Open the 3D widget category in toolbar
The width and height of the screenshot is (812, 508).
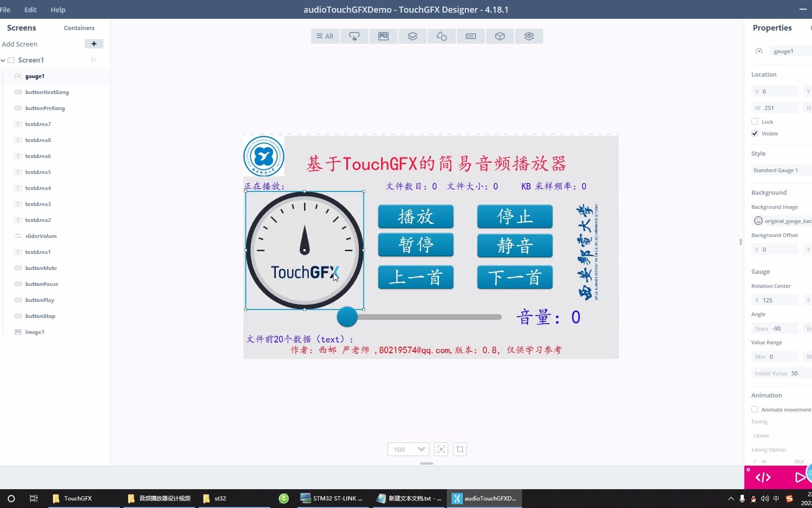point(500,36)
